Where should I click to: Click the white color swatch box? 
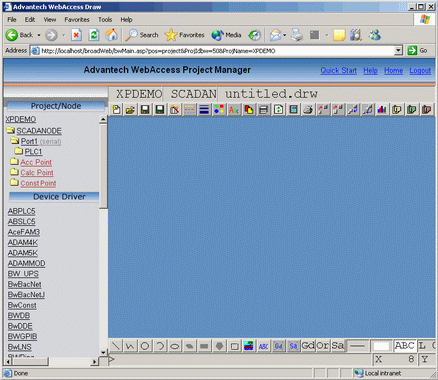(x=381, y=346)
